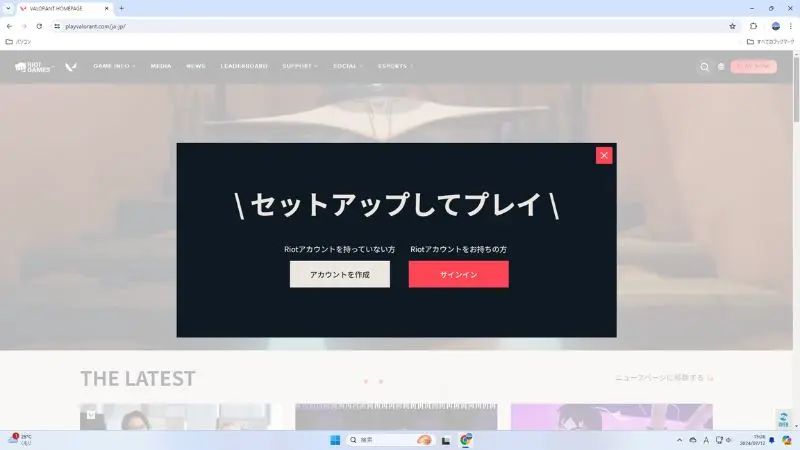
Task: Click the PLAY NOW button
Action: coord(753,66)
